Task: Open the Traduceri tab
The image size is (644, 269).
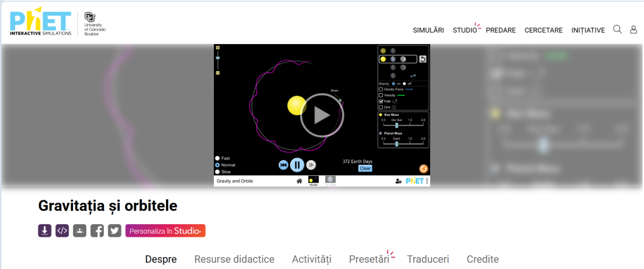Action: pos(428,259)
